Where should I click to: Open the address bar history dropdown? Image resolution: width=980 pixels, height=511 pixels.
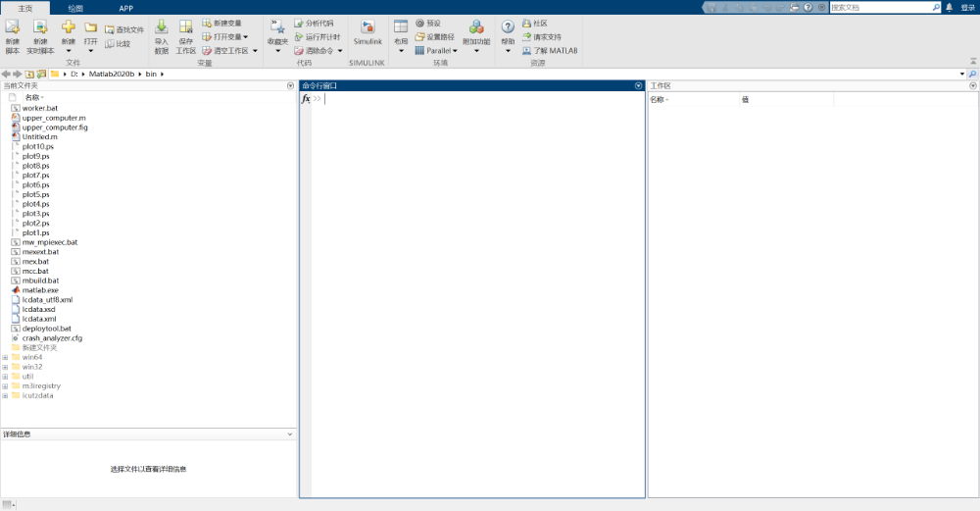click(x=962, y=74)
